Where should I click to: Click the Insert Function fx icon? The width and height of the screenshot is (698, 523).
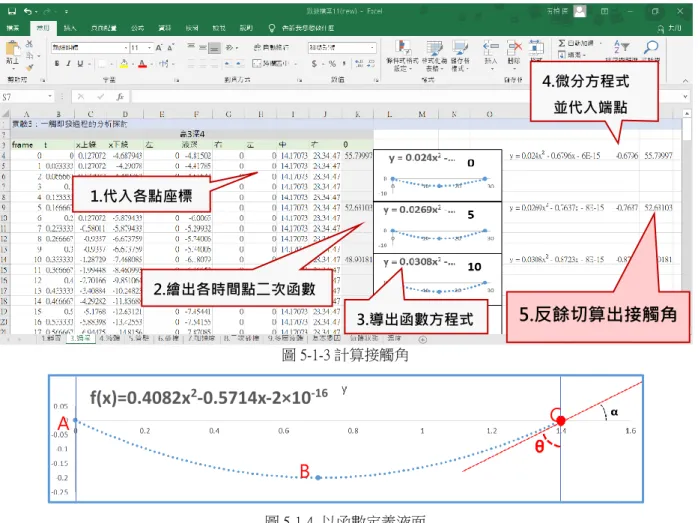tap(120, 97)
